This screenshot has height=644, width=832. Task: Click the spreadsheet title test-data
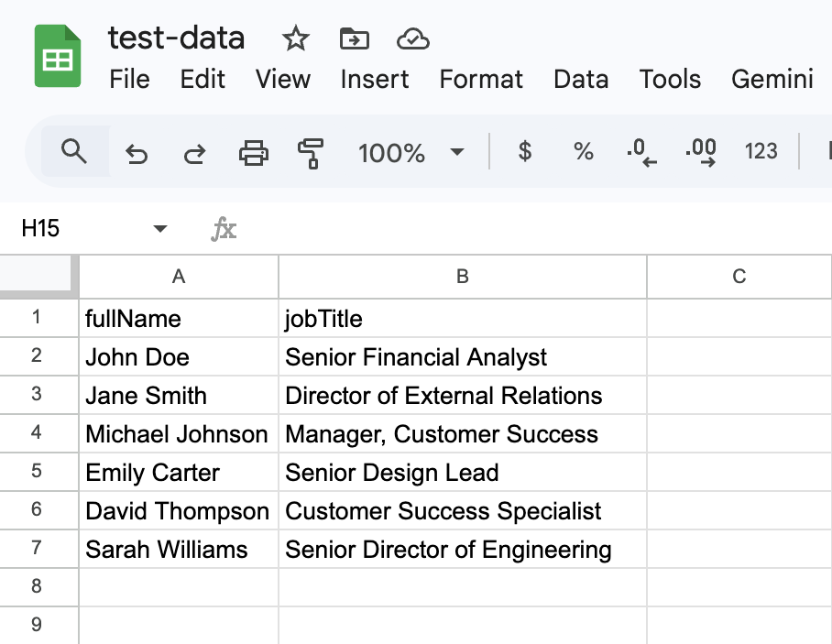(x=176, y=38)
